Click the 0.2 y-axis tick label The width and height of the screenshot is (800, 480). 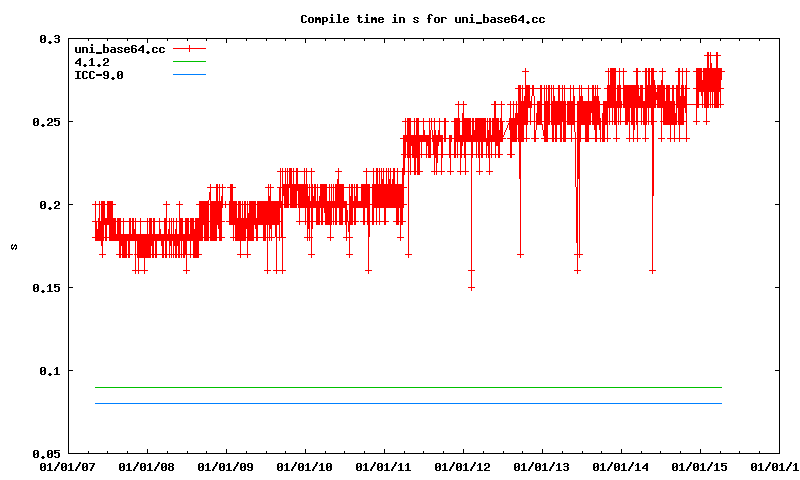pyautogui.click(x=49, y=205)
